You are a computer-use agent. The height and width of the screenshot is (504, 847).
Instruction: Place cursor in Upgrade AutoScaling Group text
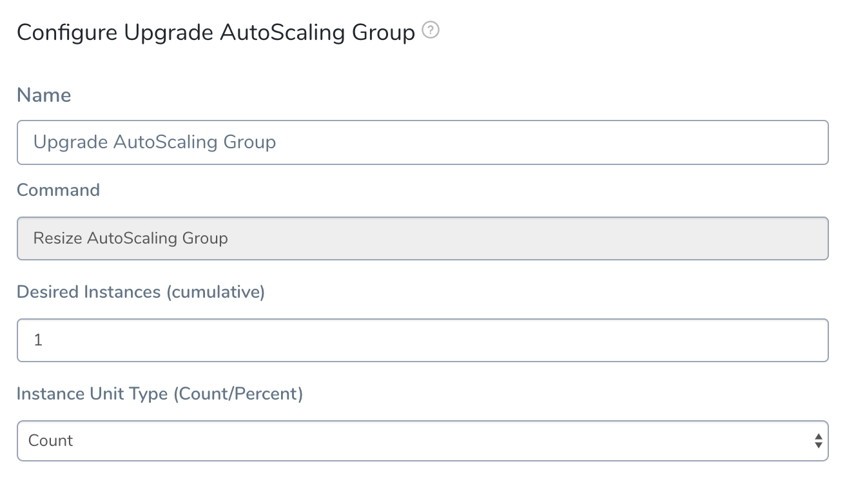(x=155, y=142)
